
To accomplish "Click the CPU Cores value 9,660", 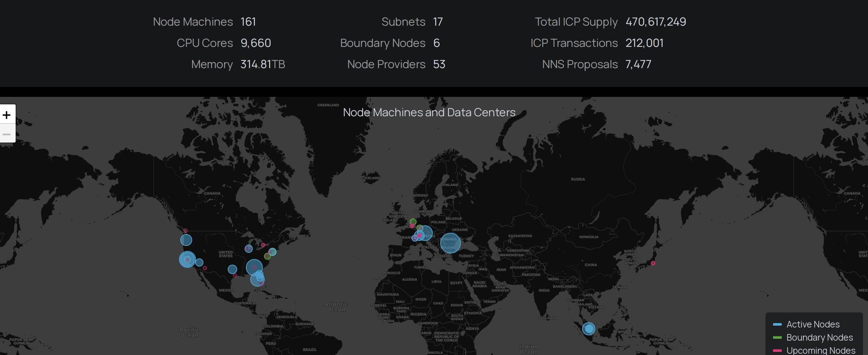I will click(x=256, y=43).
